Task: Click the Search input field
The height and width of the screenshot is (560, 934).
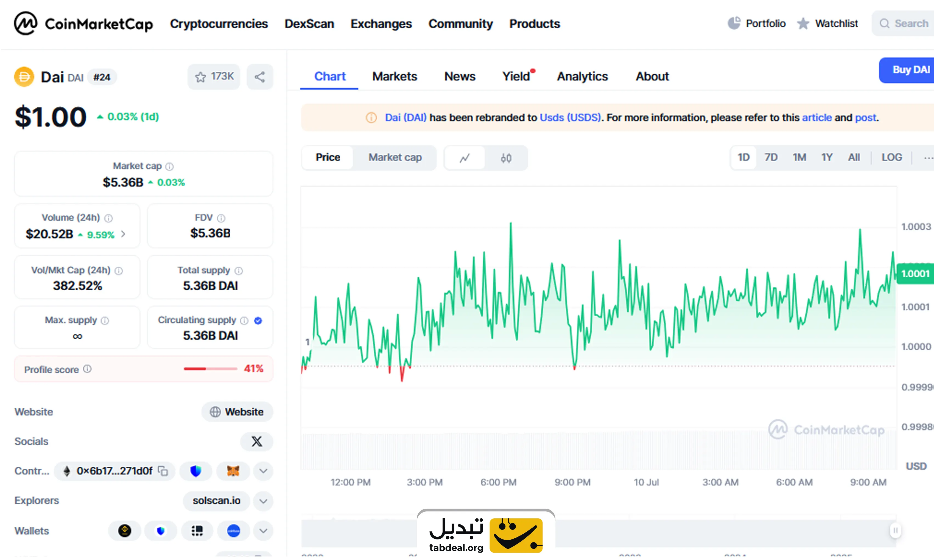Action: [x=903, y=23]
